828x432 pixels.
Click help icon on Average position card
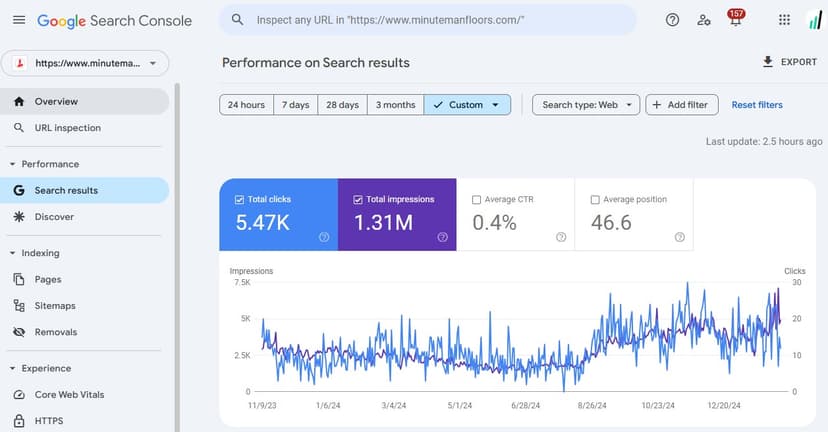[x=680, y=237]
